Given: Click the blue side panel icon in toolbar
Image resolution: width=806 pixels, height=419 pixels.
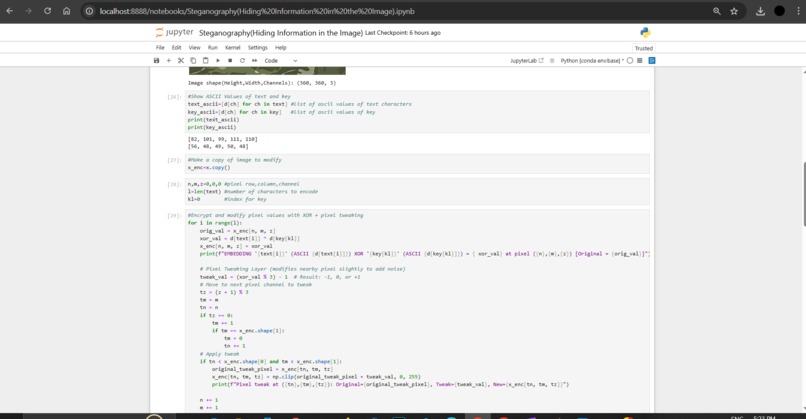Looking at the screenshot, I should coord(652,61).
